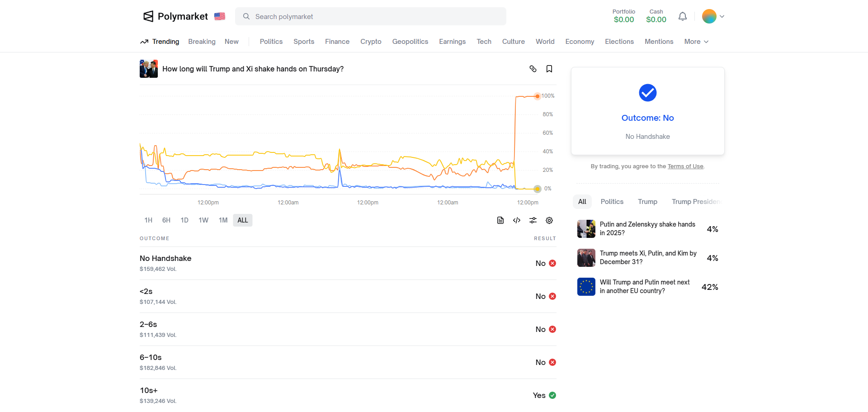Select the ALL chart range
The width and height of the screenshot is (868, 412).
point(243,220)
